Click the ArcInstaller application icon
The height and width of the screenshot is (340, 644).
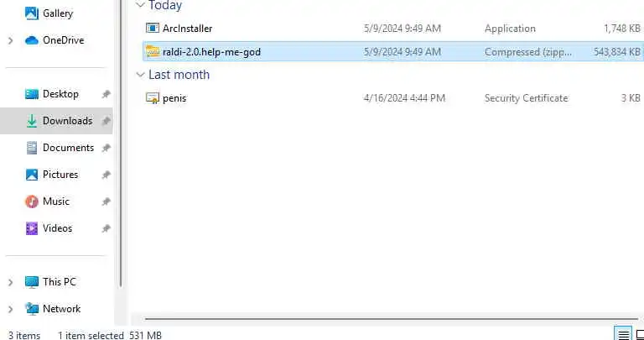pyautogui.click(x=153, y=29)
